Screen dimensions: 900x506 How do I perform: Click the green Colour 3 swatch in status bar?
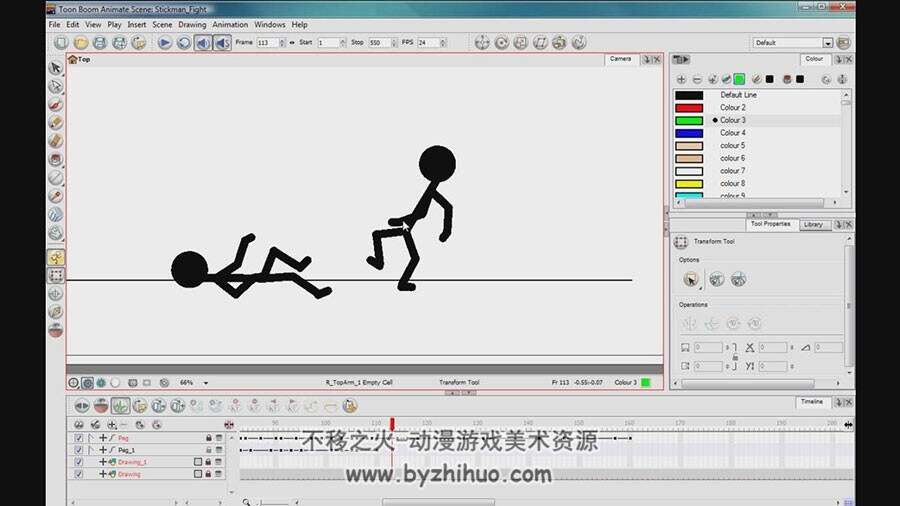coord(646,383)
